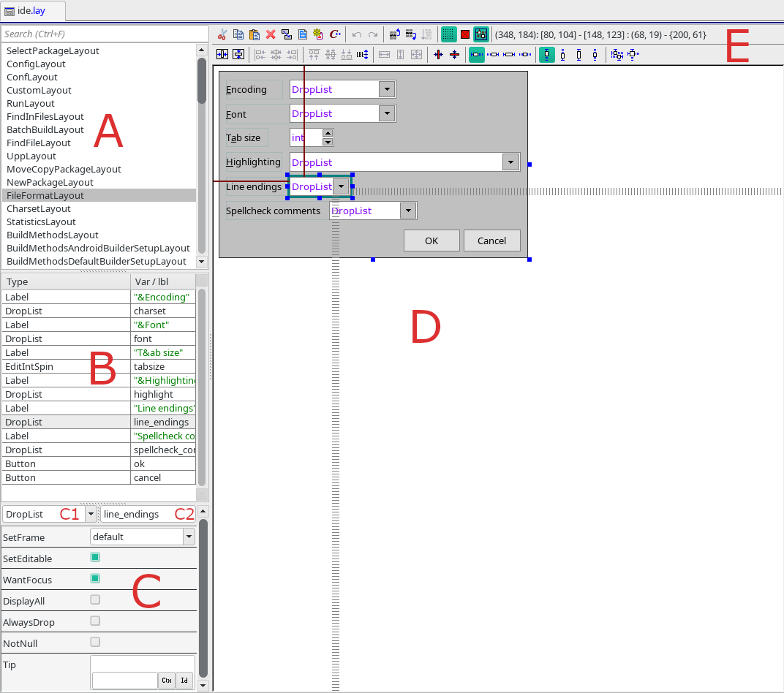Screen dimensions: 784x693
Task: Select the ide.lay file tab
Action: [33, 10]
